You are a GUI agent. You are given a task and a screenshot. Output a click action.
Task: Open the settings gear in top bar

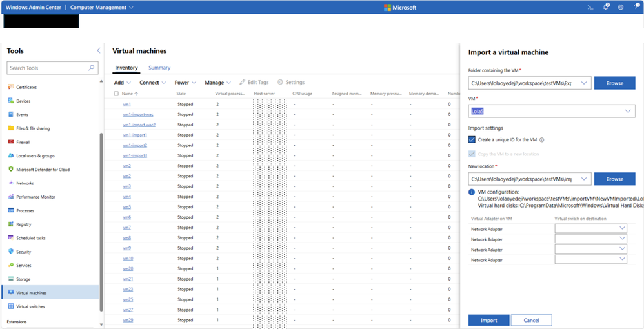[621, 7]
